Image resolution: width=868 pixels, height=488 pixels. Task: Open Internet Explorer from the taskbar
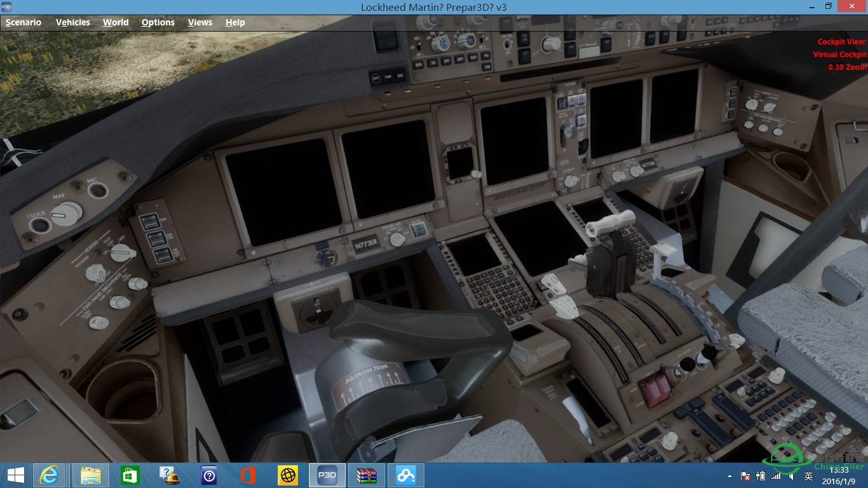50,475
